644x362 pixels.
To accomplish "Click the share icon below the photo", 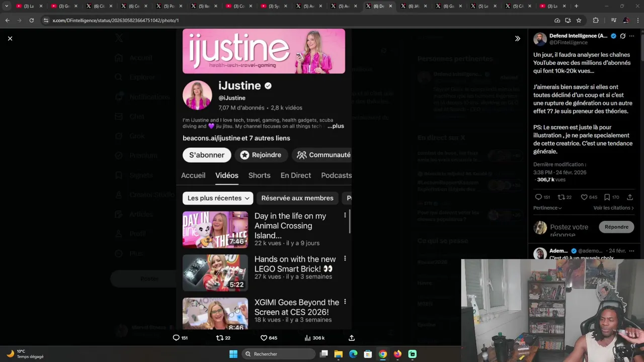I will [352, 338].
